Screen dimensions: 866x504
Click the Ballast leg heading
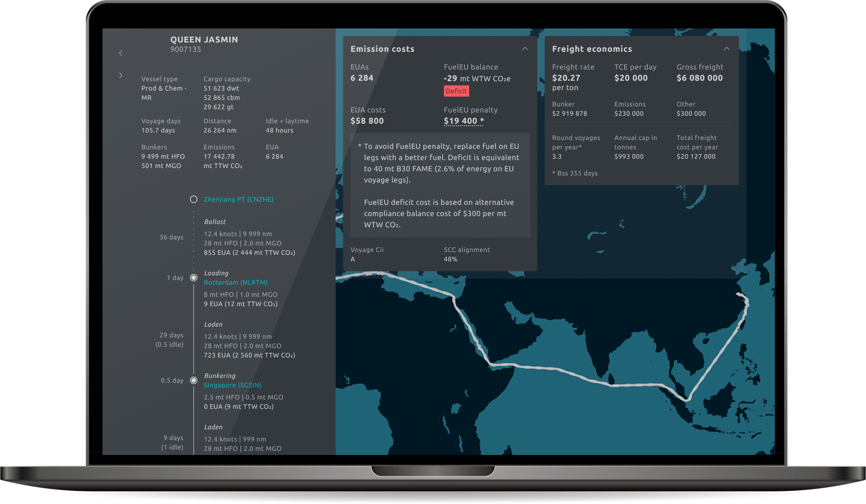[215, 222]
